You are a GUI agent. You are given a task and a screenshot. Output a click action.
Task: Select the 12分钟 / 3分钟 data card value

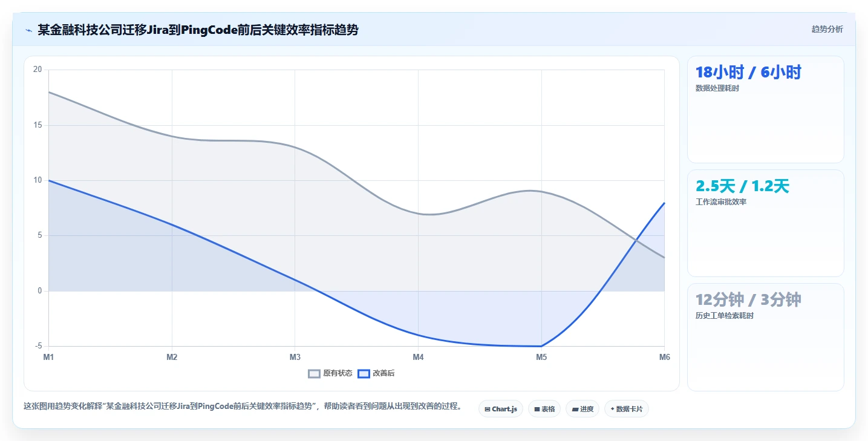[748, 300]
